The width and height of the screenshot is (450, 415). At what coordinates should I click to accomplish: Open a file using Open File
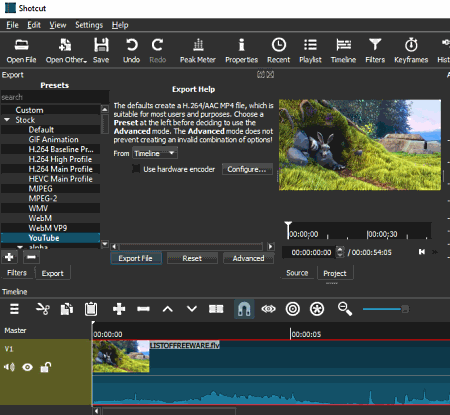tap(21, 51)
